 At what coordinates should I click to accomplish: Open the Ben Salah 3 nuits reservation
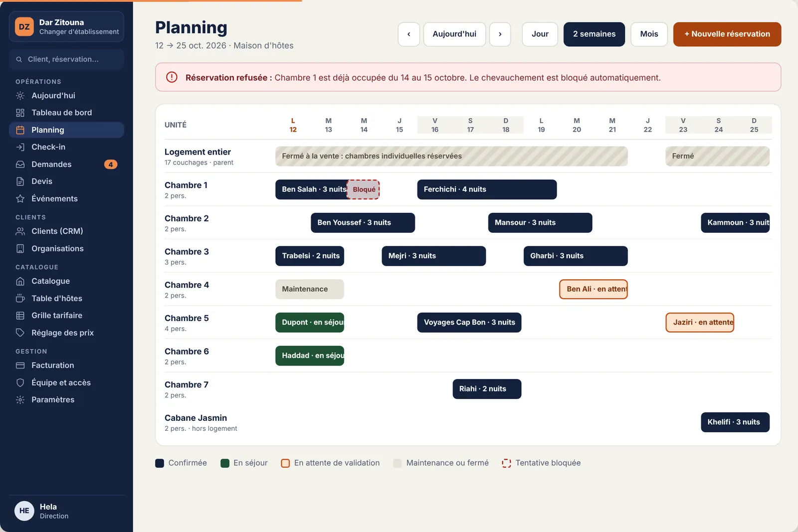(x=311, y=189)
